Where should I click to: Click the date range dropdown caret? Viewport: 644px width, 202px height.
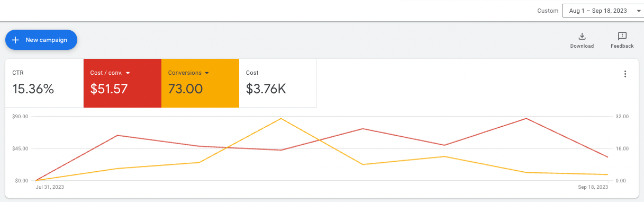637,11
